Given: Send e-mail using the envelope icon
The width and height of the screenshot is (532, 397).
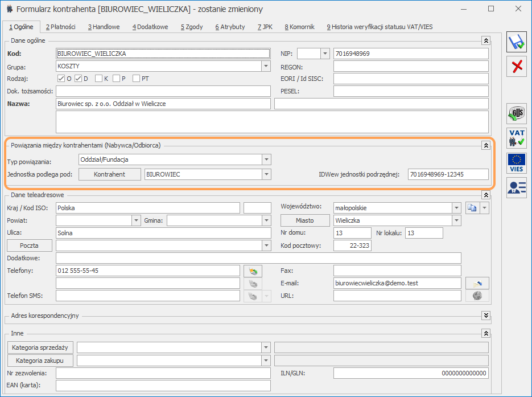Looking at the screenshot, I should pos(477,283).
